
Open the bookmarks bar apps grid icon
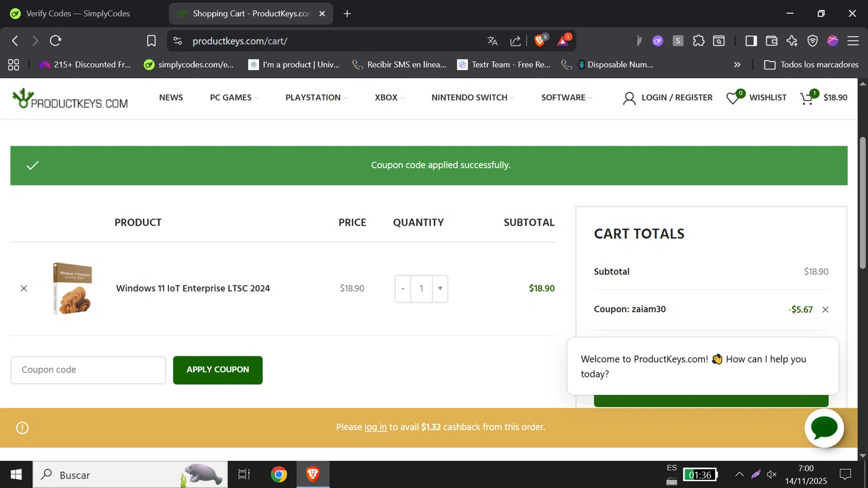pyautogui.click(x=13, y=65)
